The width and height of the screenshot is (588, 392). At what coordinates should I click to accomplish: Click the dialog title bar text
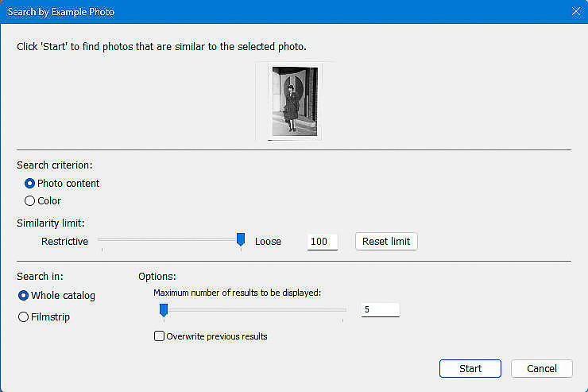coord(61,12)
